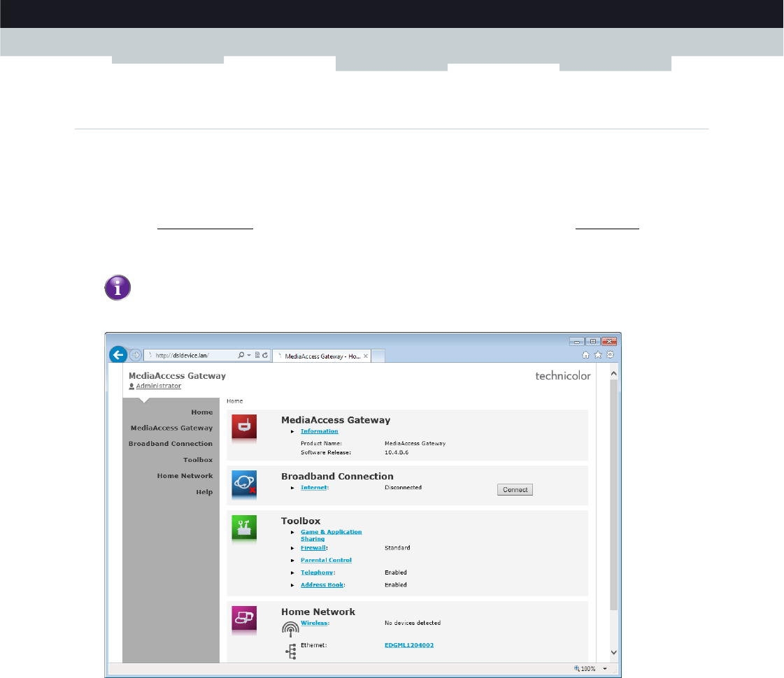The image size is (784, 678).
Task: Click the Software Release value 10.4.B.6
Action: pos(397,453)
